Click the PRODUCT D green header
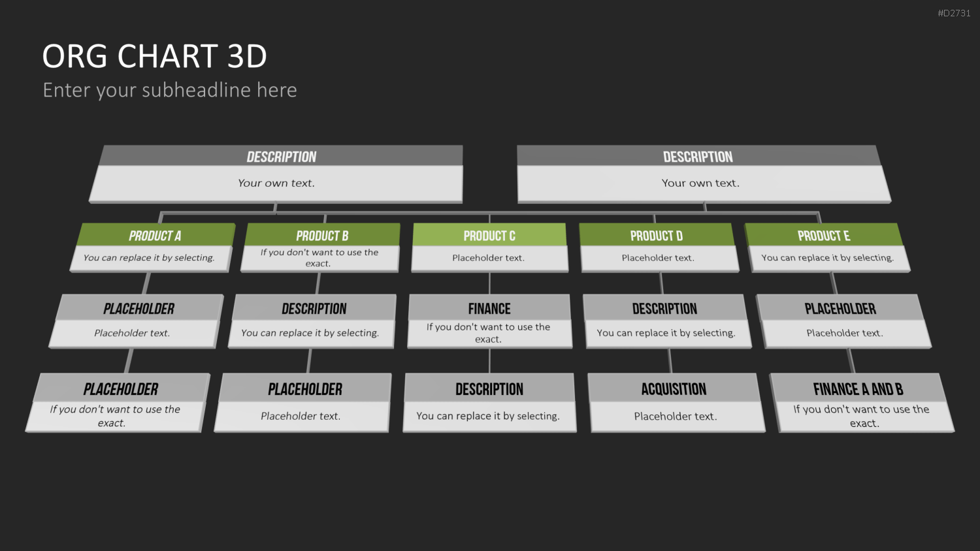The height and width of the screenshot is (551, 980). click(657, 236)
